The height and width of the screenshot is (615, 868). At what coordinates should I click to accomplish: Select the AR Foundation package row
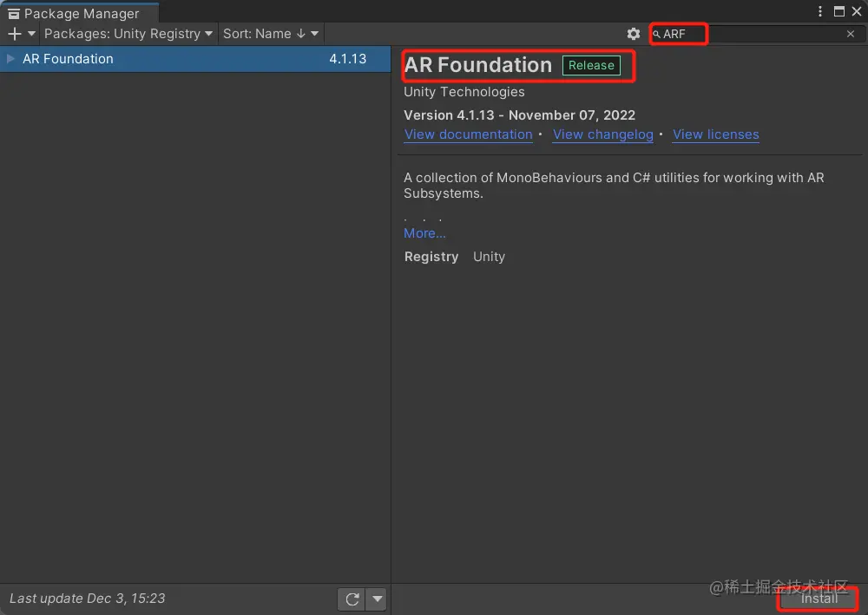(195, 59)
